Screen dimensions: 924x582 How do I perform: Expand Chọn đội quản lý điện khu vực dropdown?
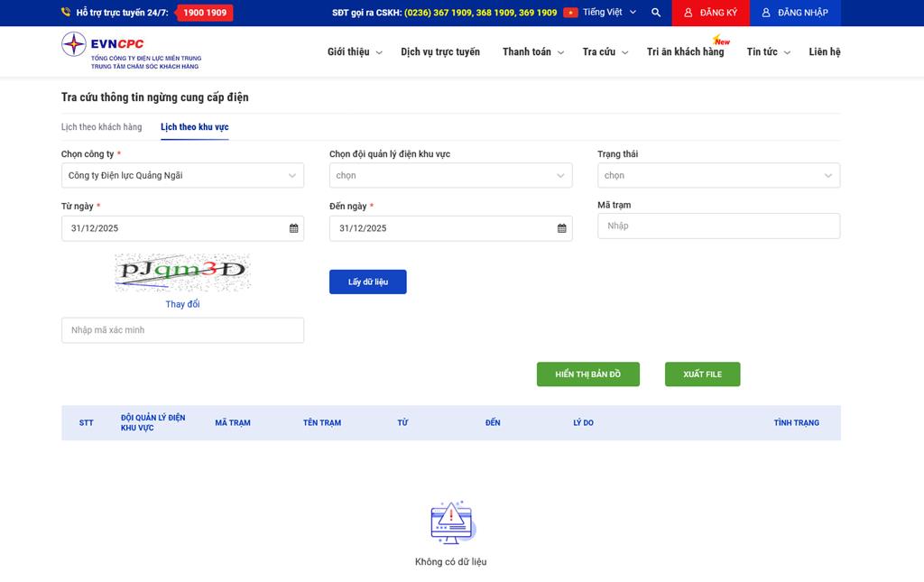450,176
